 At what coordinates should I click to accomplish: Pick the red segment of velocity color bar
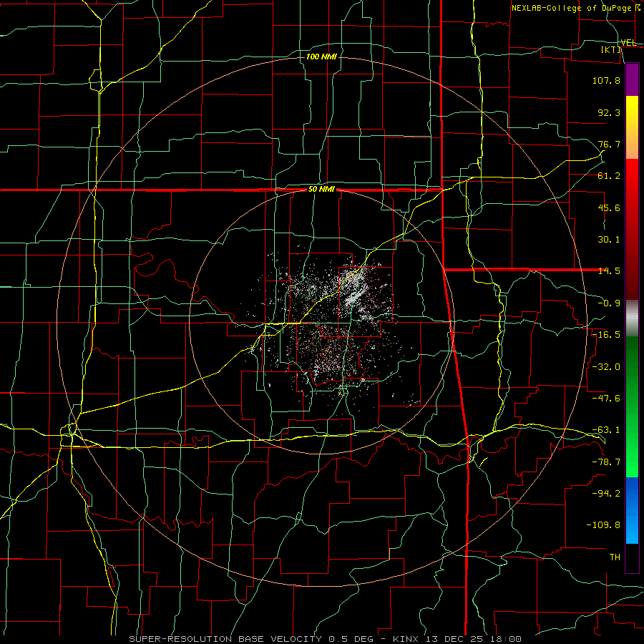632,229
